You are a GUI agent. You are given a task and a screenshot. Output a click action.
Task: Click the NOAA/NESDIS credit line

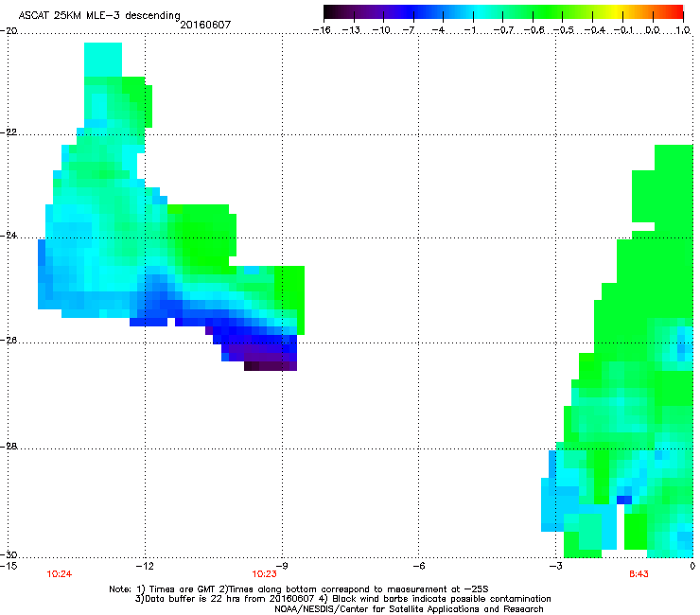coord(409,609)
